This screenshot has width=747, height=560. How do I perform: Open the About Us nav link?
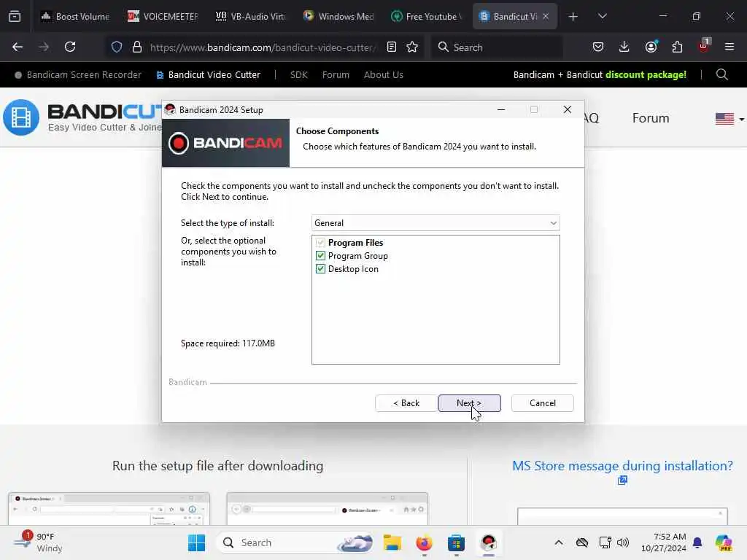coord(384,75)
